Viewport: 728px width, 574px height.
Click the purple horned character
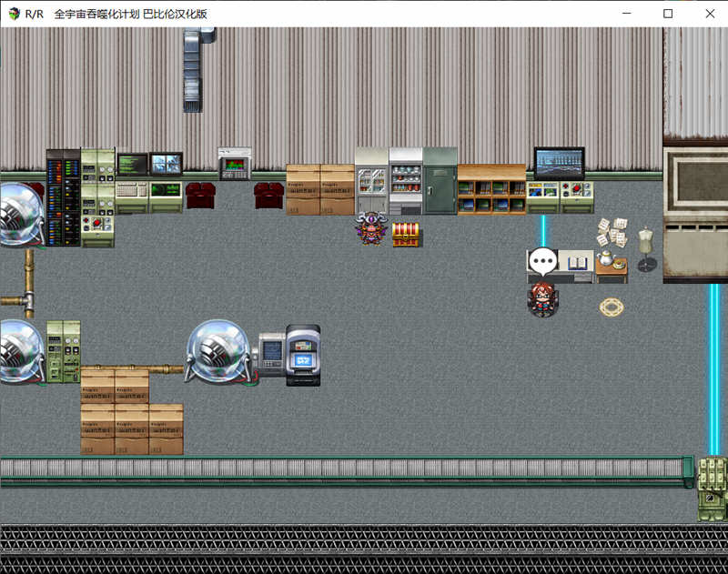coord(371,228)
